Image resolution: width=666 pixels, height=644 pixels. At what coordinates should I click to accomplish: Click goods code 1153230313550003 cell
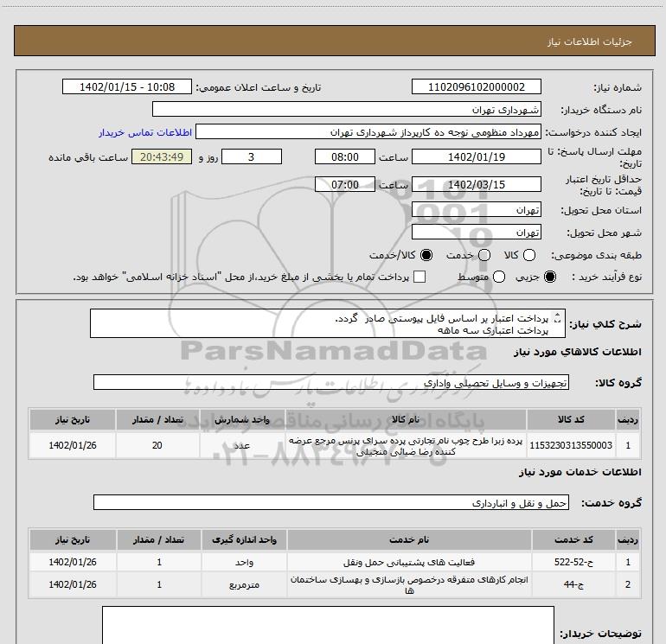pos(571,445)
